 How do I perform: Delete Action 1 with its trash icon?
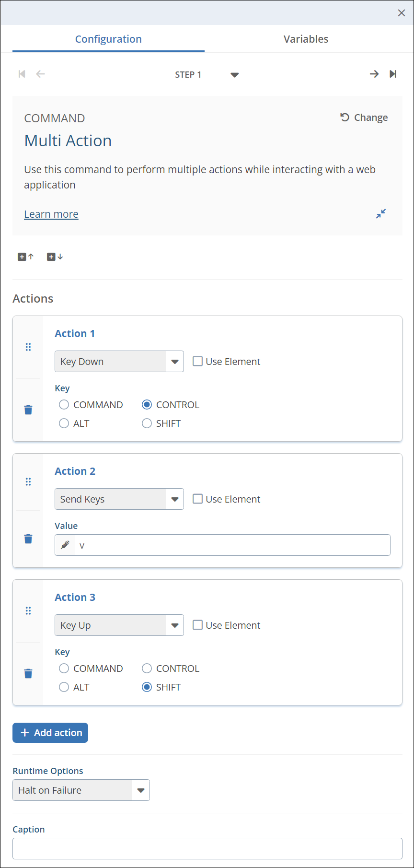click(28, 410)
